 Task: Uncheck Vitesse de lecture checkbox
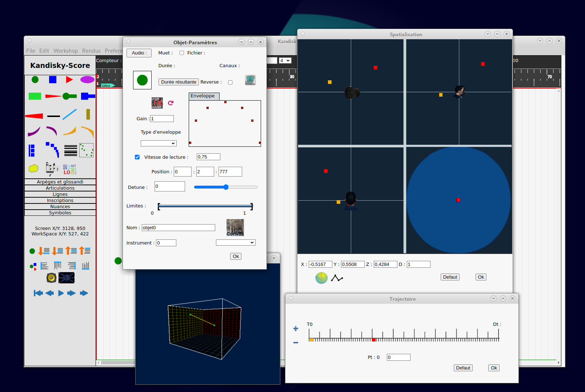[x=137, y=157]
